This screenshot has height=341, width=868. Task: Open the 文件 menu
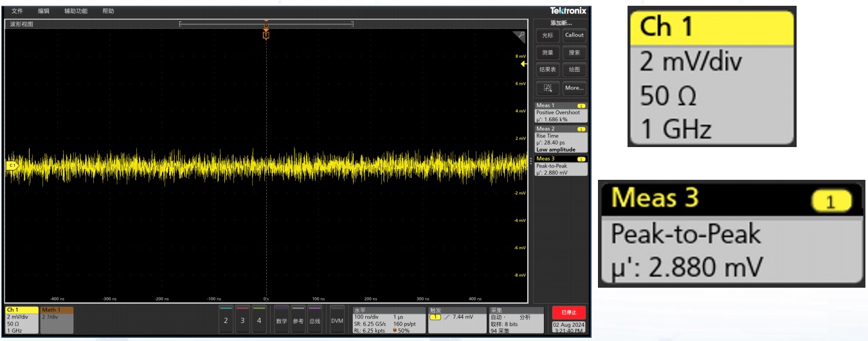[17, 11]
